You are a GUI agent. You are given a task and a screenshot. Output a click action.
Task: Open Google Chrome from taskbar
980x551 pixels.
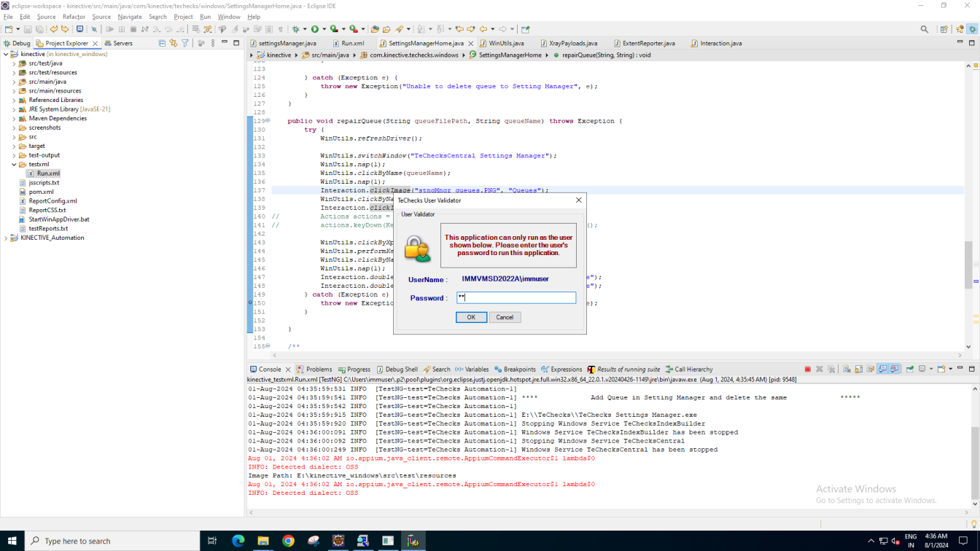(288, 541)
